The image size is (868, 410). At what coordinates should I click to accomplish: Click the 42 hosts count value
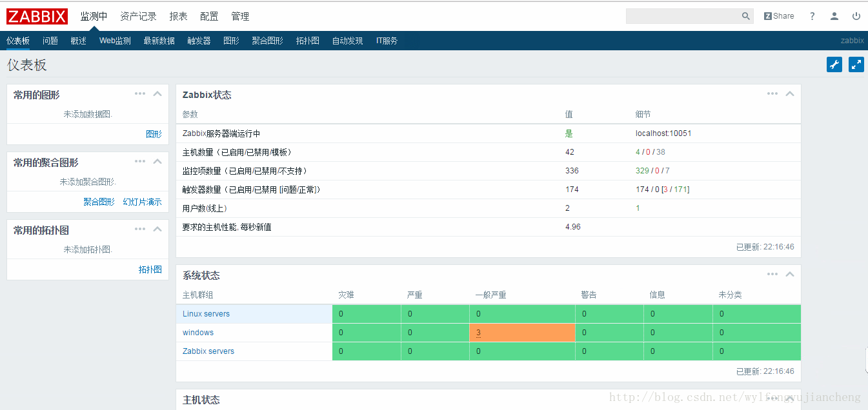(570, 152)
